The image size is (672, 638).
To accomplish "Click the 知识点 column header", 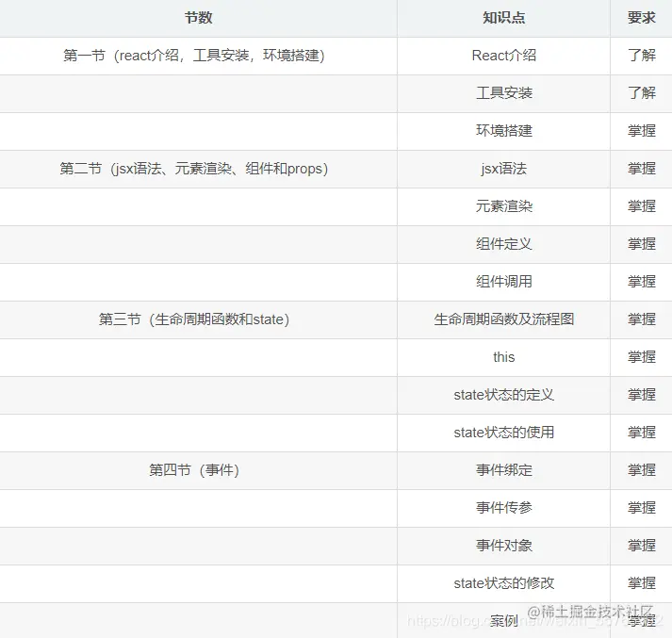I will tap(503, 18).
